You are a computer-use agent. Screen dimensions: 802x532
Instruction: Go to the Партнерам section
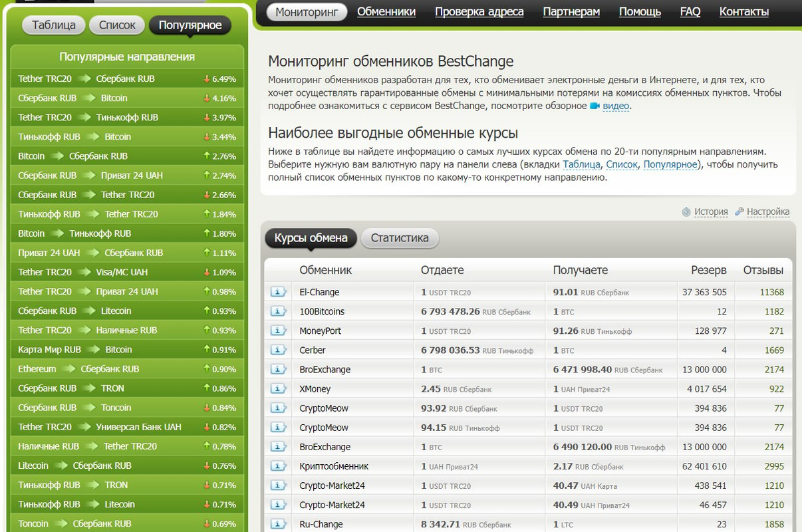click(x=571, y=12)
